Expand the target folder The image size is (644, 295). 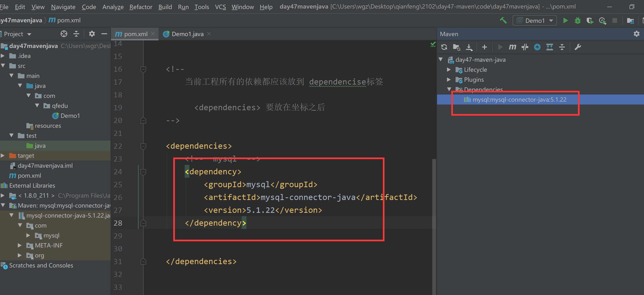[3, 155]
